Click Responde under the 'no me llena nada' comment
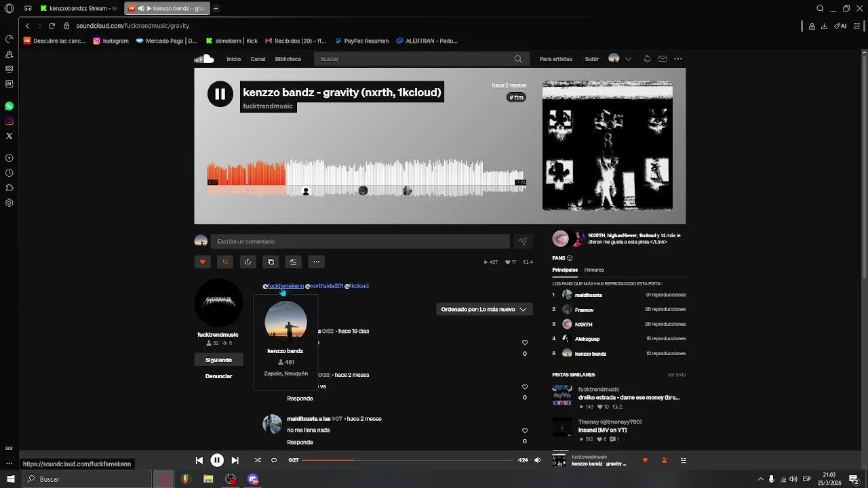 click(x=300, y=442)
